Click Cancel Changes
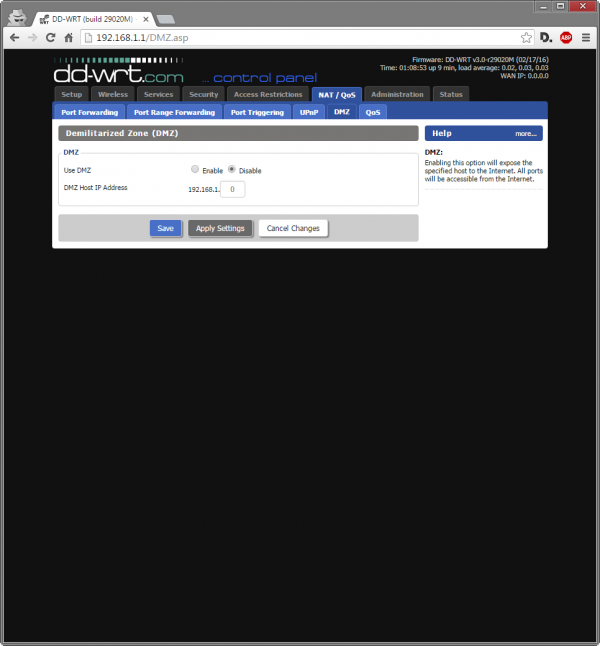 point(293,228)
